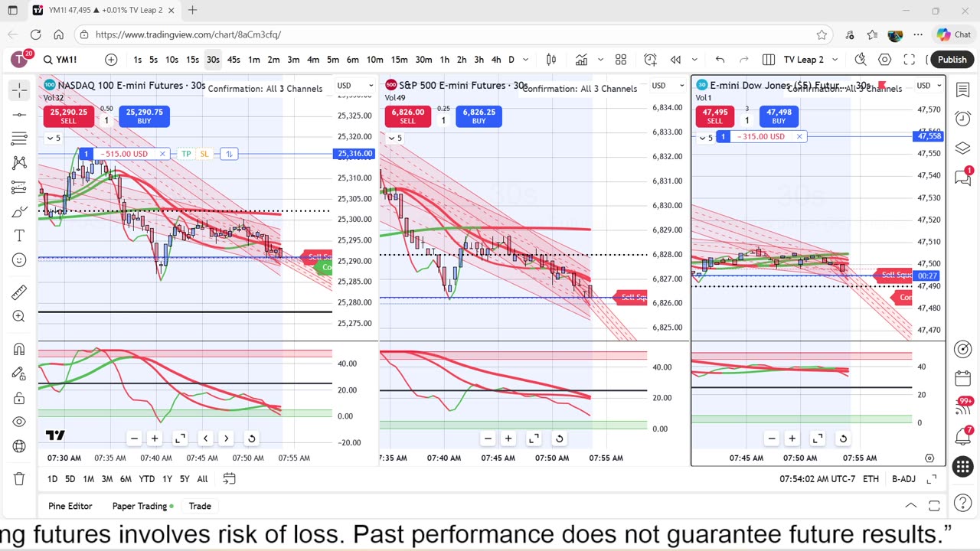Click the Dow Jones Buy 47,498 button
Screen dimensions: 980x551
point(779,116)
